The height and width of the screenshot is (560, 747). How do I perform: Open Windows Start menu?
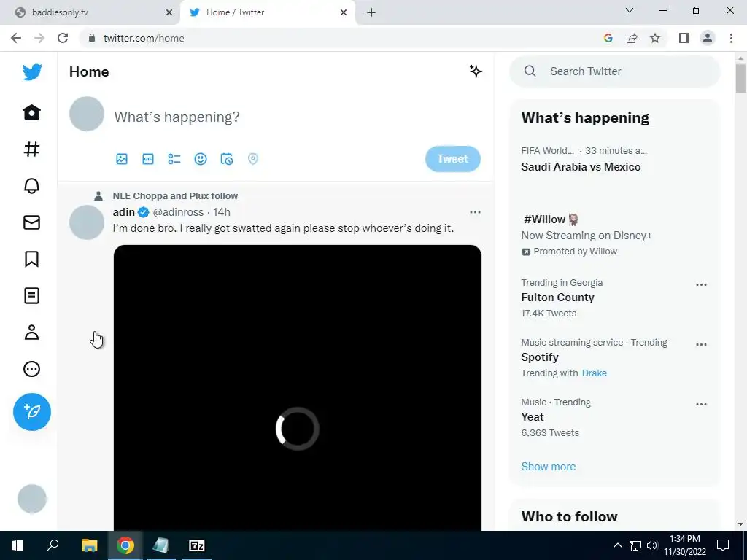[18, 545]
